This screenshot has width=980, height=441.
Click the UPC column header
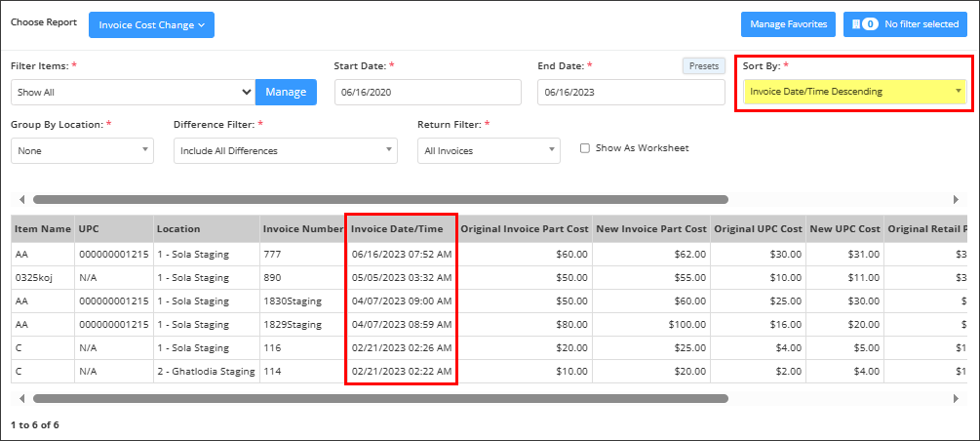coord(114,229)
